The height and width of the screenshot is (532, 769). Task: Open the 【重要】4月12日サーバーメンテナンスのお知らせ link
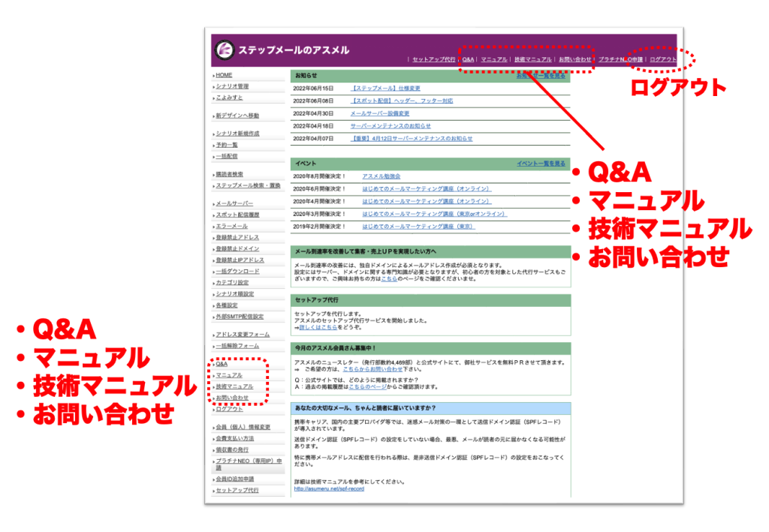412,139
